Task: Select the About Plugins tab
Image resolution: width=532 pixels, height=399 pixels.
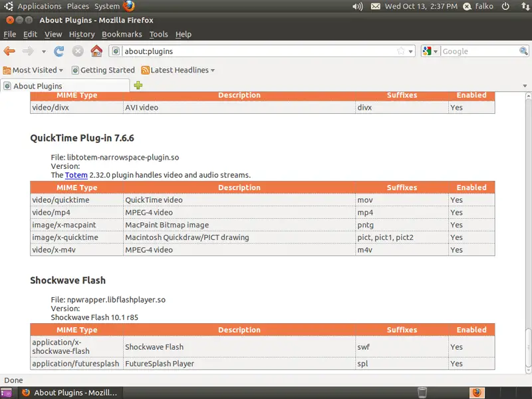Action: coord(65,86)
